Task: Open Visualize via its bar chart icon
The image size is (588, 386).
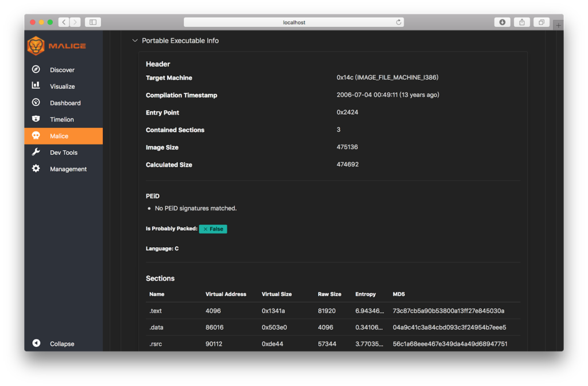Action: [x=36, y=85]
